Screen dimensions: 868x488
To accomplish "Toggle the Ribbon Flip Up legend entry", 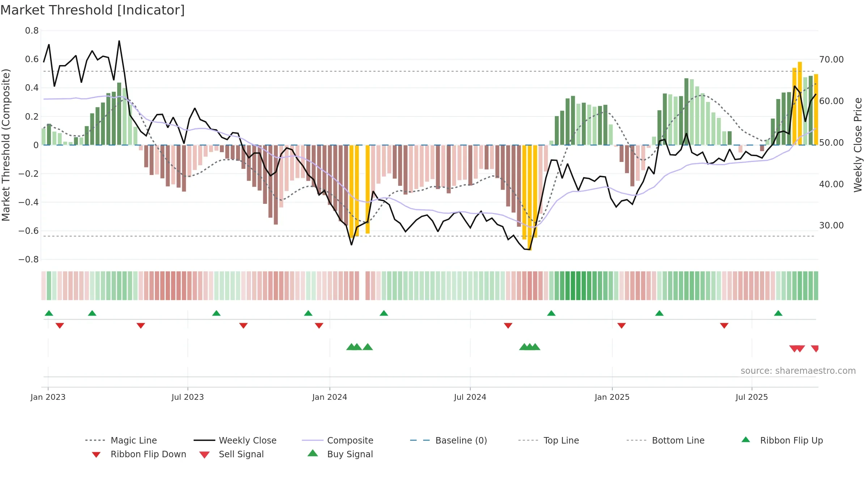I will (x=782, y=440).
